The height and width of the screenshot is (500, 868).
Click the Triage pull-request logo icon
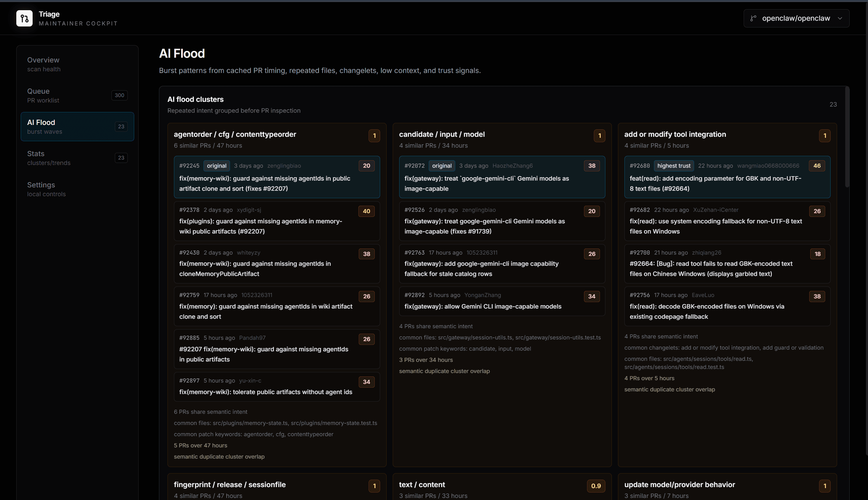click(24, 18)
